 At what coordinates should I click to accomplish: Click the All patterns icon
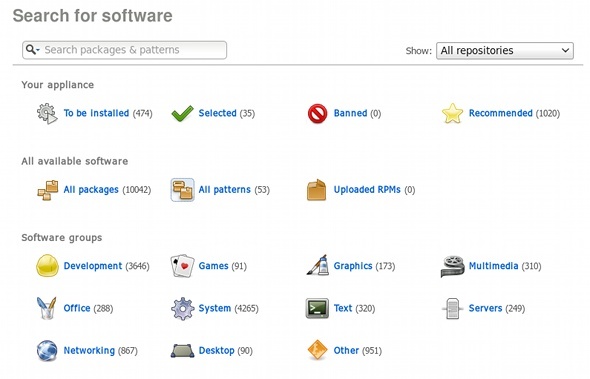182,190
